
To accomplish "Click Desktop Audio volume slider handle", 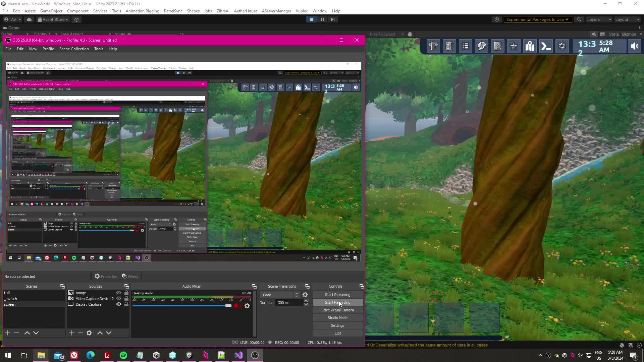I will coord(228,306).
